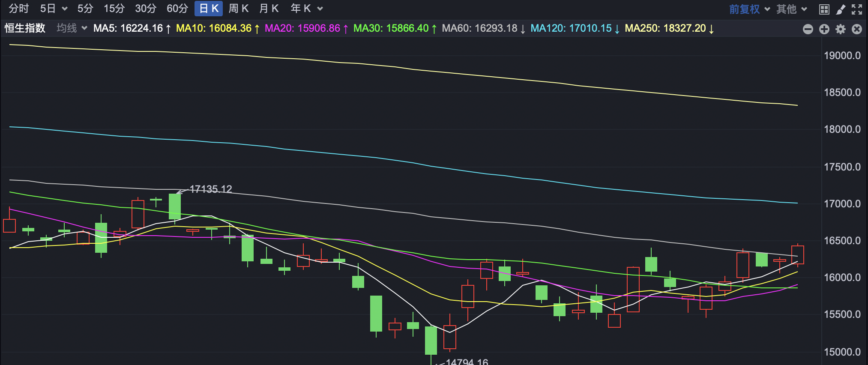The height and width of the screenshot is (365, 868).
Task: Click the 17500.0 price axis label
Action: tap(842, 167)
